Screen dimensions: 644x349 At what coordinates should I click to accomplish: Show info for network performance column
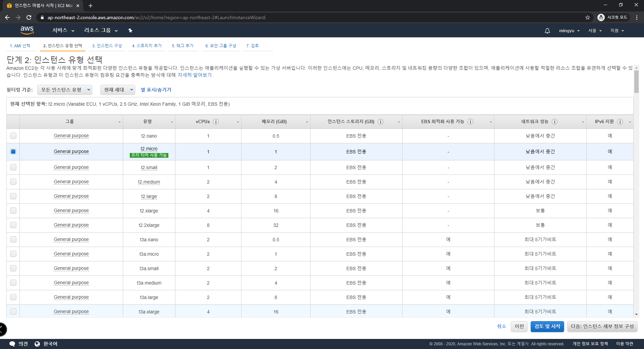coord(555,121)
